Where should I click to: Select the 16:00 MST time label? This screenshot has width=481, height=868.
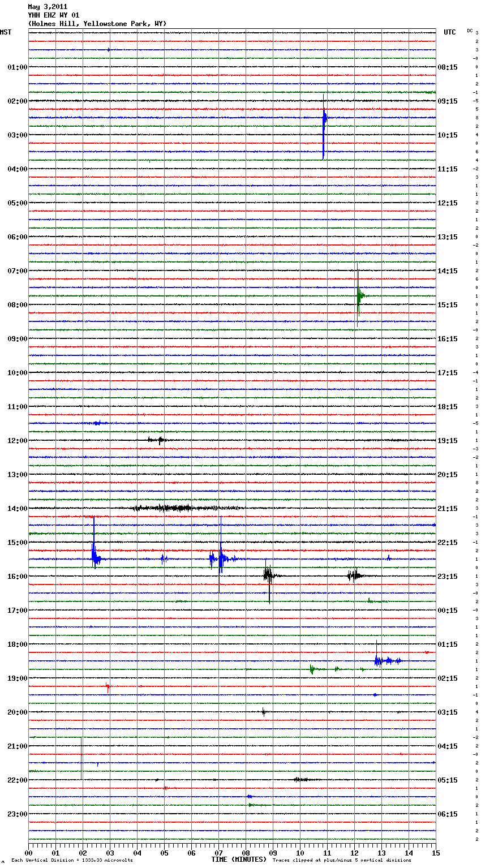(18, 577)
